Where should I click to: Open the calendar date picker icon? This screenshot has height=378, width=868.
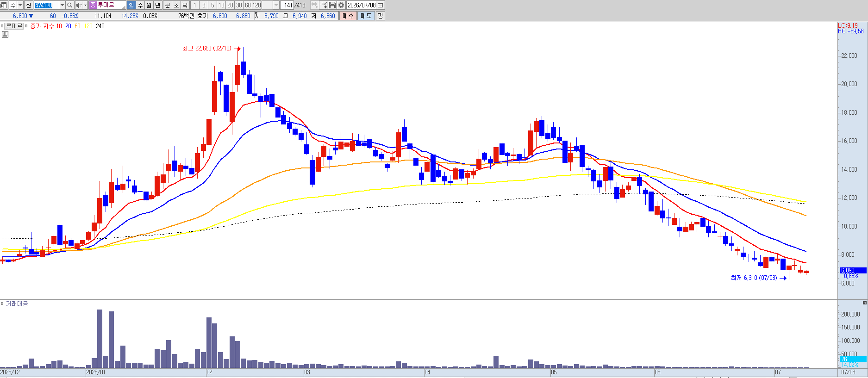(x=381, y=5)
